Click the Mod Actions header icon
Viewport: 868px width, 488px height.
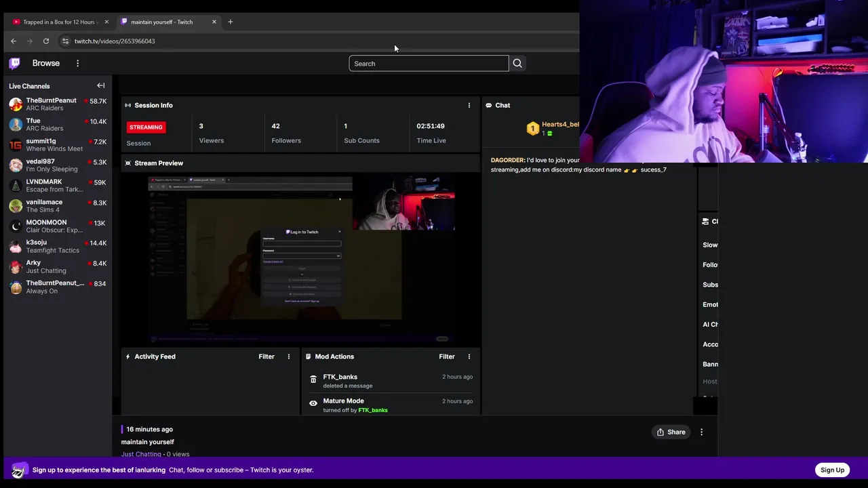(309, 357)
